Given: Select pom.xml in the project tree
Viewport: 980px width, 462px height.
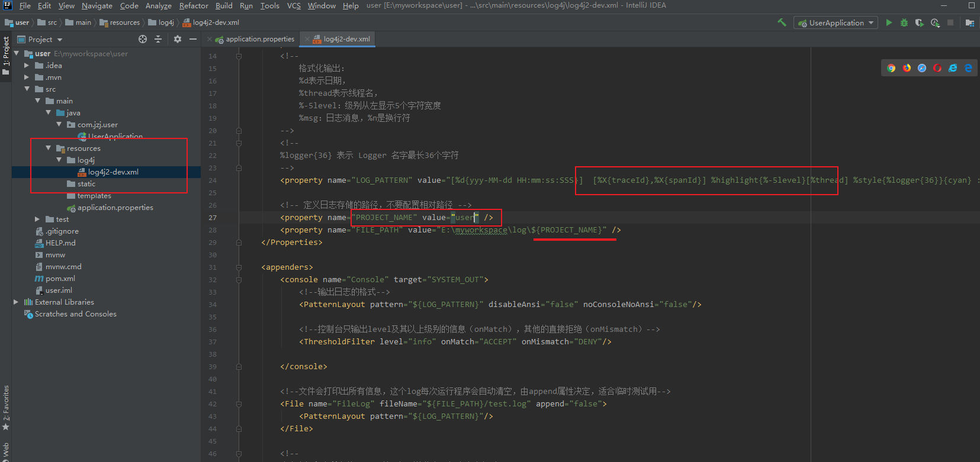Looking at the screenshot, I should 60,279.
